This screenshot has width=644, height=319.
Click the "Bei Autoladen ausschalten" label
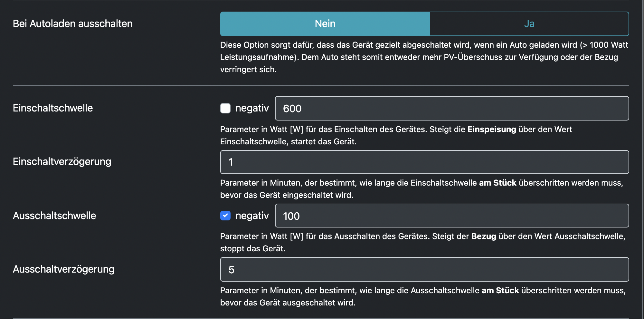point(73,24)
